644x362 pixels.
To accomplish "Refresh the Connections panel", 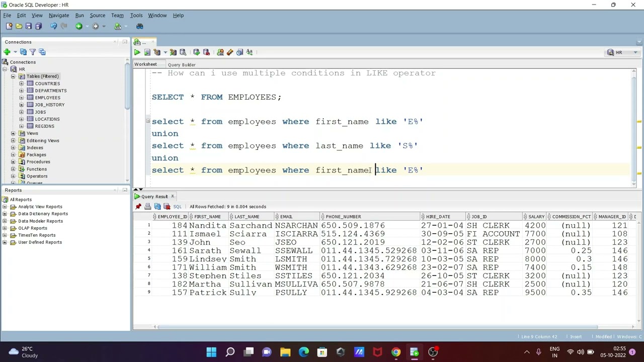I will tap(23, 52).
